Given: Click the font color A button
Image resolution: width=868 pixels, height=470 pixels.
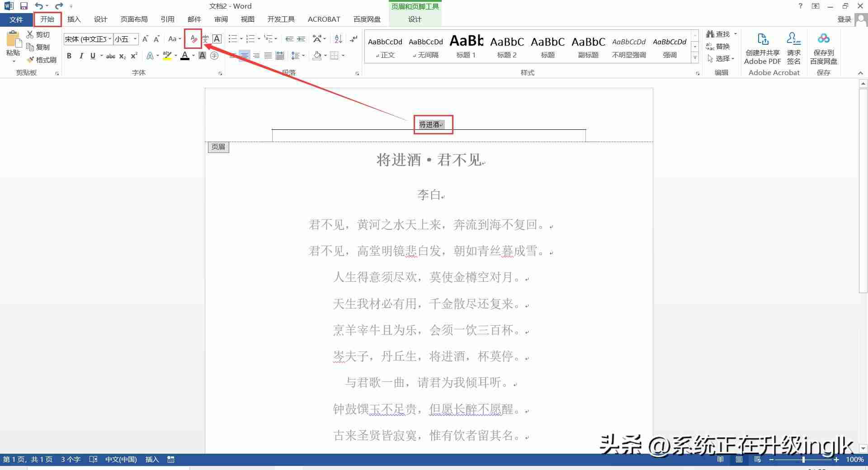Looking at the screenshot, I should click(x=184, y=56).
